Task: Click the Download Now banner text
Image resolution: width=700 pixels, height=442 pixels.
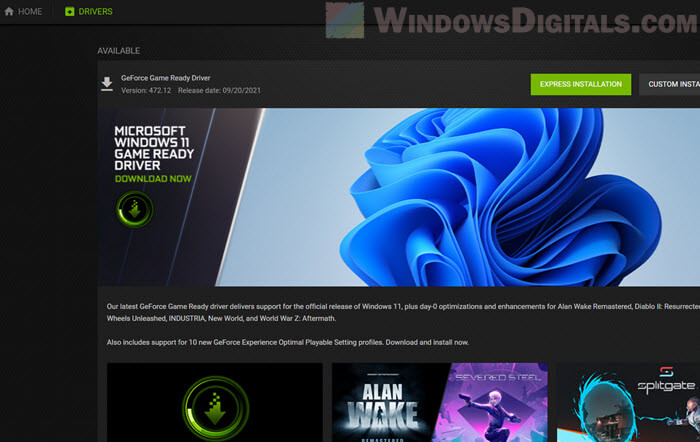Action: click(x=153, y=179)
